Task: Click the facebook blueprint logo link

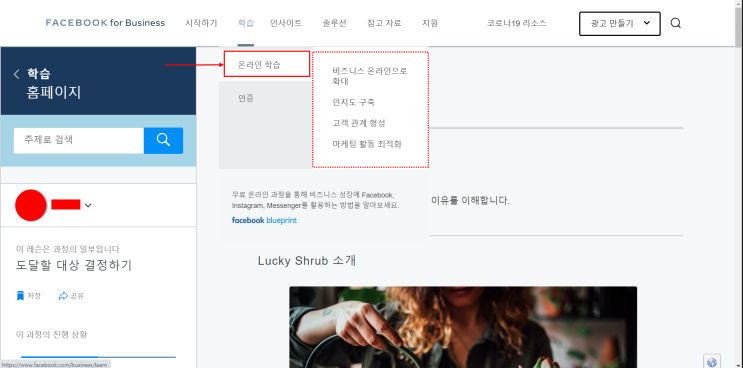Action: click(264, 220)
